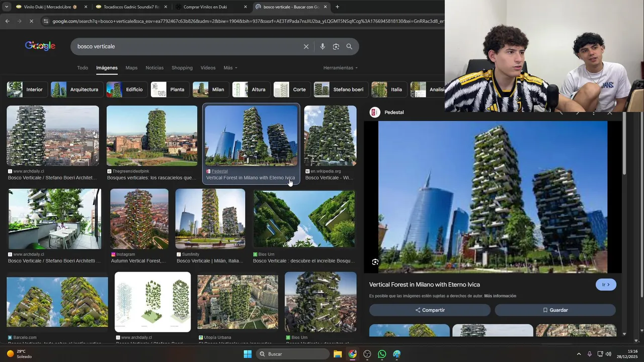
Task: Show hidden tray icons chevron
Action: coord(579,354)
